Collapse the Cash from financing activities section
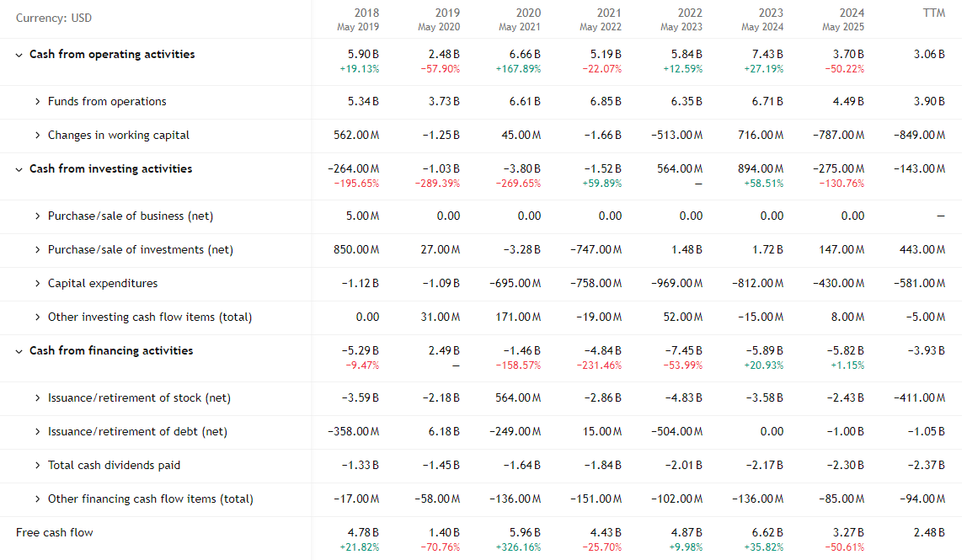Screen dimensions: 967x560 pyautogui.click(x=19, y=351)
